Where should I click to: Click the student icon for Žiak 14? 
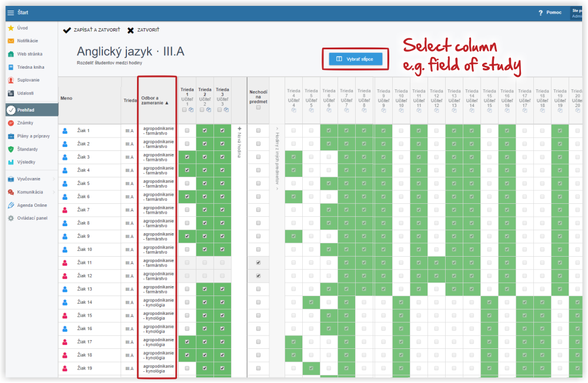pyautogui.click(x=65, y=303)
